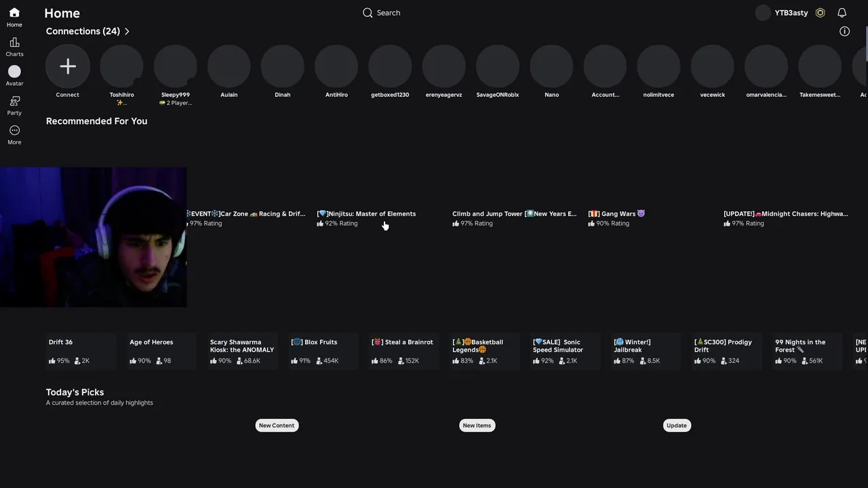Open getboxed1230's connection avatar
Image resolution: width=868 pixels, height=488 pixels.
(390, 66)
